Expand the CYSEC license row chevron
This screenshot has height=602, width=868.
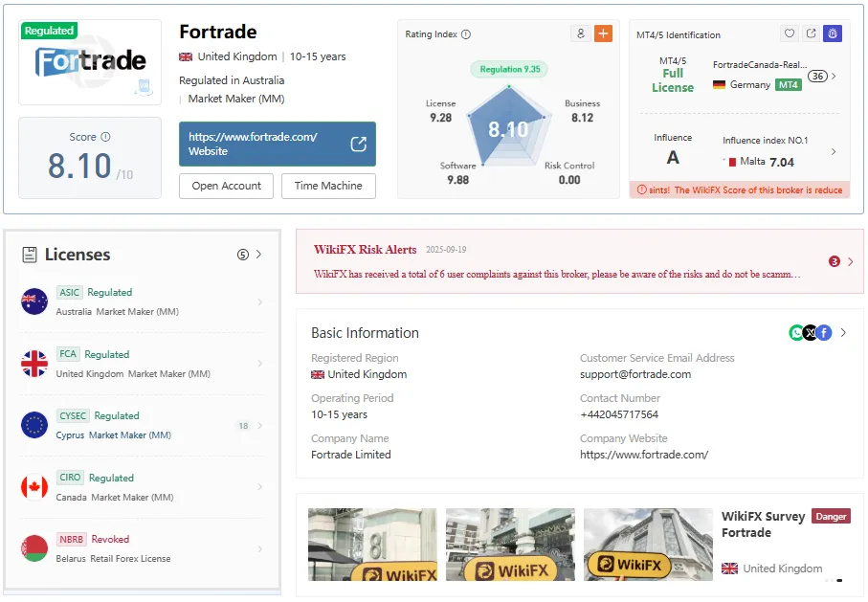pyautogui.click(x=259, y=425)
